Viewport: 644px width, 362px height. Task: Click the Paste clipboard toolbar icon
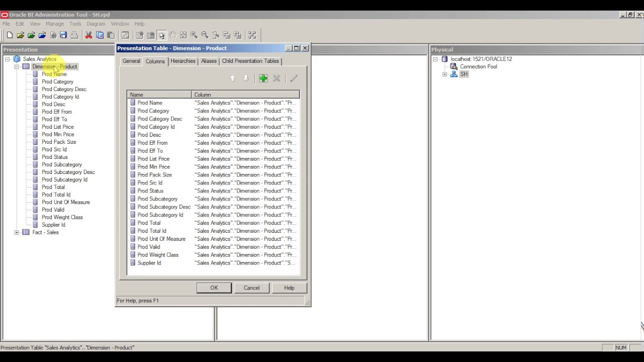[111, 35]
